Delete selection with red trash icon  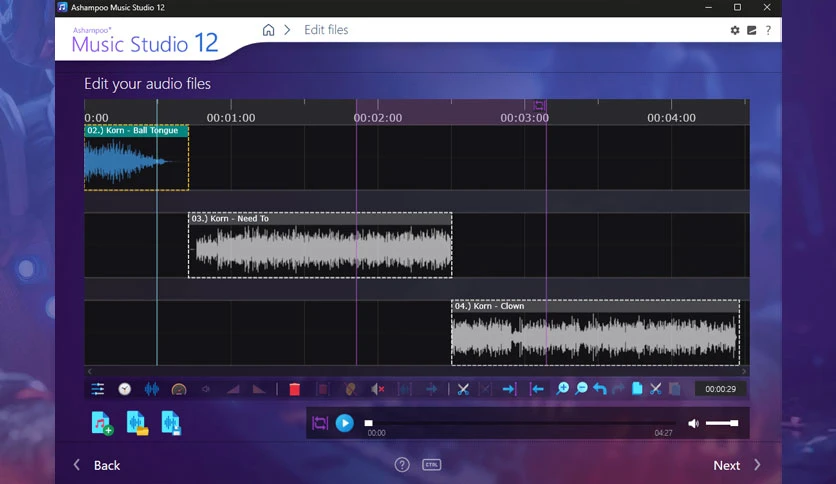tap(294, 389)
